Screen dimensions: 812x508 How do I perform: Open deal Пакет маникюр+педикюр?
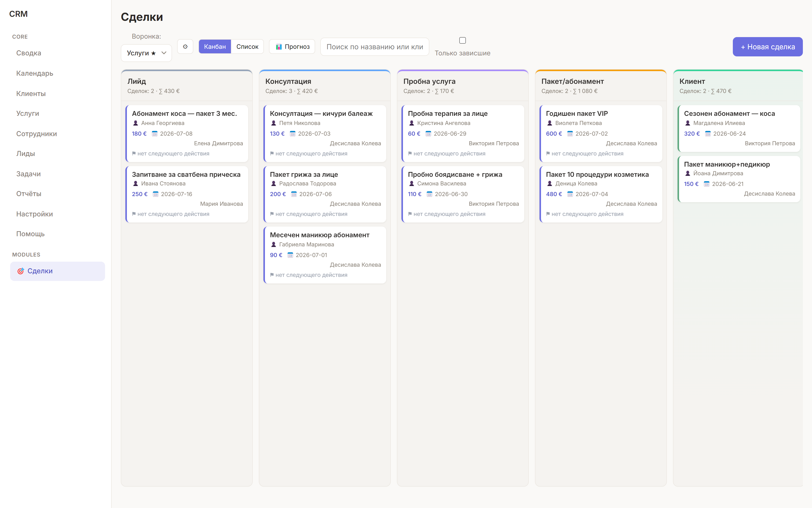(739, 179)
